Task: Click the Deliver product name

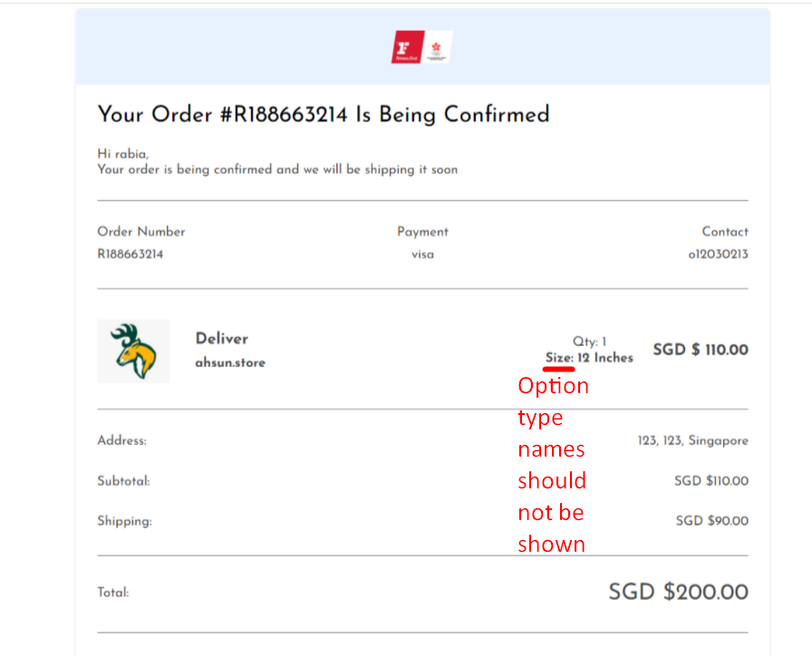Action: tap(222, 339)
